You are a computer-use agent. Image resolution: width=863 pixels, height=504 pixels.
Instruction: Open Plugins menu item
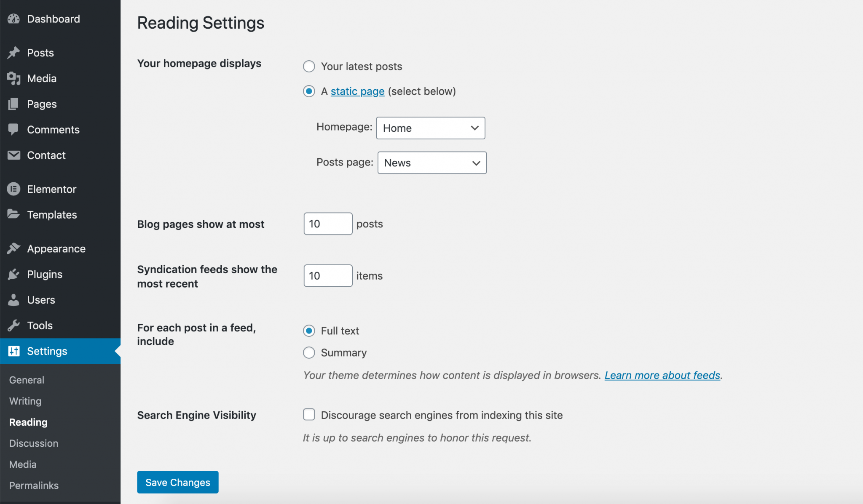[x=60, y=275]
